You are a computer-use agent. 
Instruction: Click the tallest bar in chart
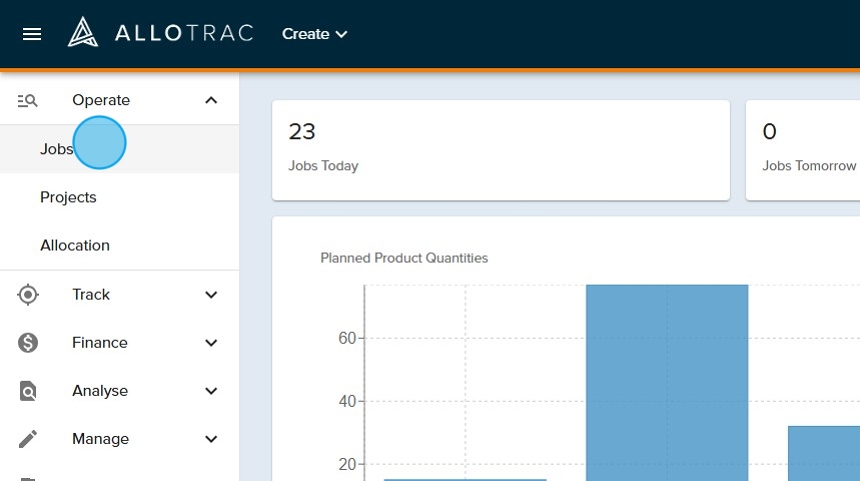(667, 380)
